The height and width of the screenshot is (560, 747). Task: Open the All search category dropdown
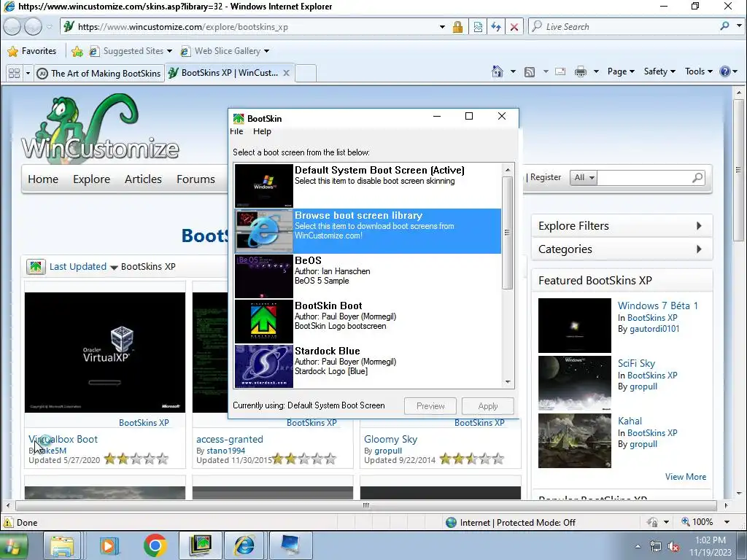tap(584, 178)
